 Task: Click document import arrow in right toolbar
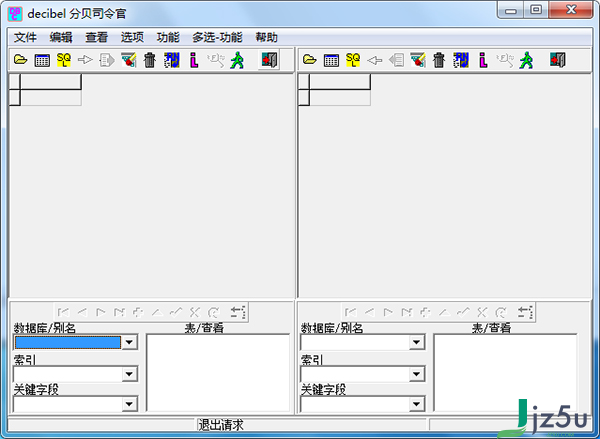pyautogui.click(x=396, y=60)
